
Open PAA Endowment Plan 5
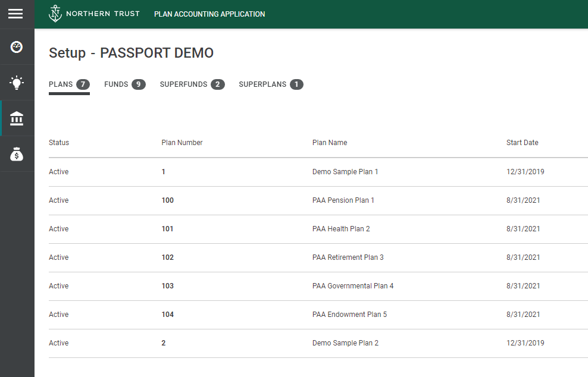pos(349,315)
